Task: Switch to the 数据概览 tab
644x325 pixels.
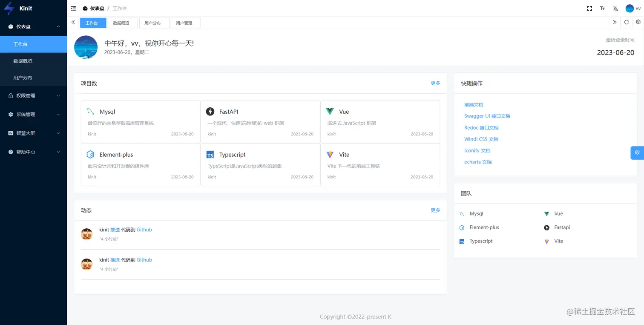Action: point(123,23)
